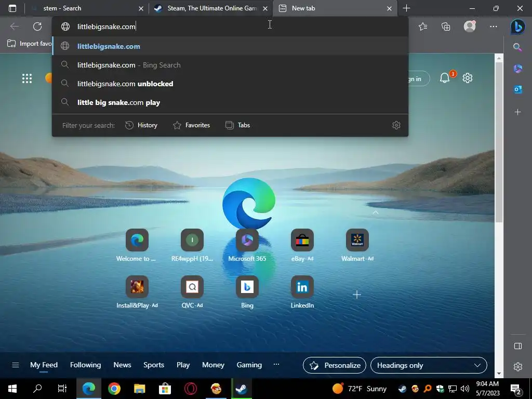Open the eBay quick link tile
Screen dimensions: 532x399
tap(302, 240)
